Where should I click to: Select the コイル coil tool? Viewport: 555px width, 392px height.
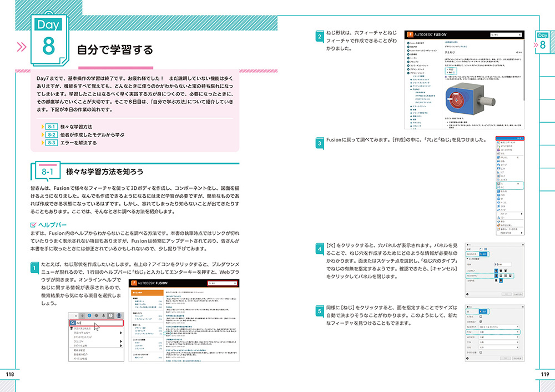click(x=502, y=206)
